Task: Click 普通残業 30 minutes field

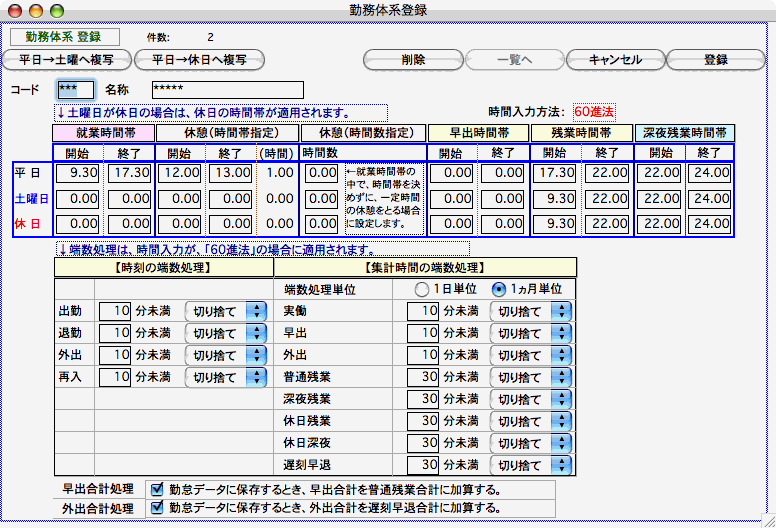Action: click(423, 377)
